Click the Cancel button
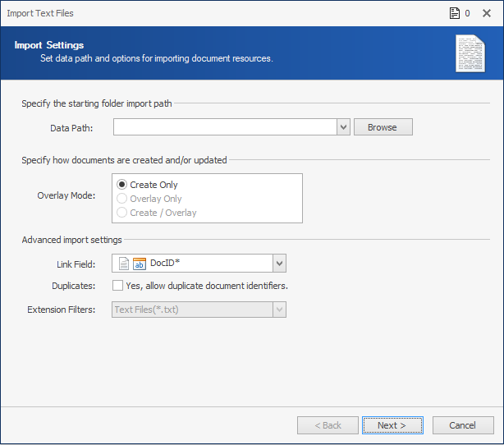 (463, 425)
